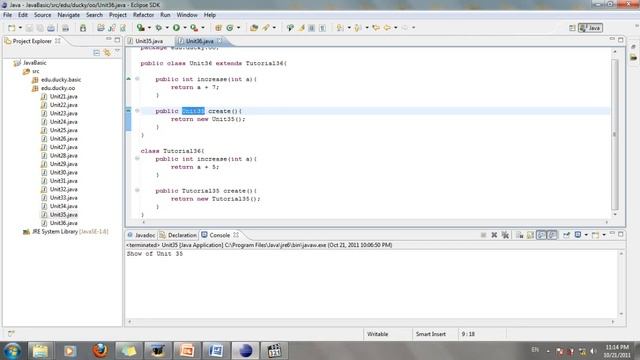Click the Open Perspective icon
Screen dimensions: 640x360
click(x=572, y=28)
